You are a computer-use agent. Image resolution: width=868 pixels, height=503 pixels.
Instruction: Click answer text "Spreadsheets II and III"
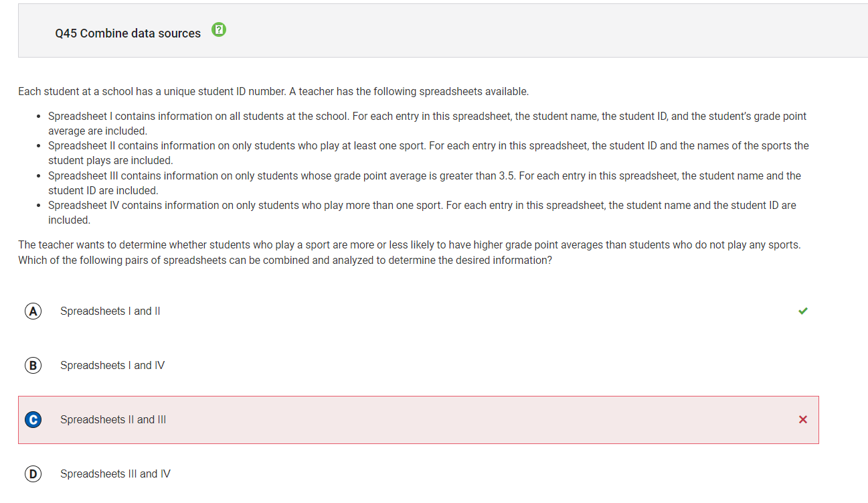point(113,419)
